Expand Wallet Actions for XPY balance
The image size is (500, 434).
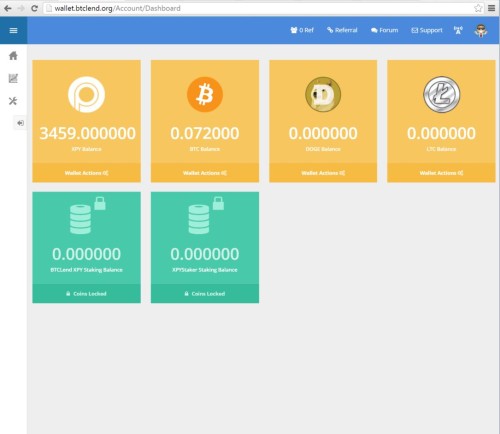tap(86, 173)
